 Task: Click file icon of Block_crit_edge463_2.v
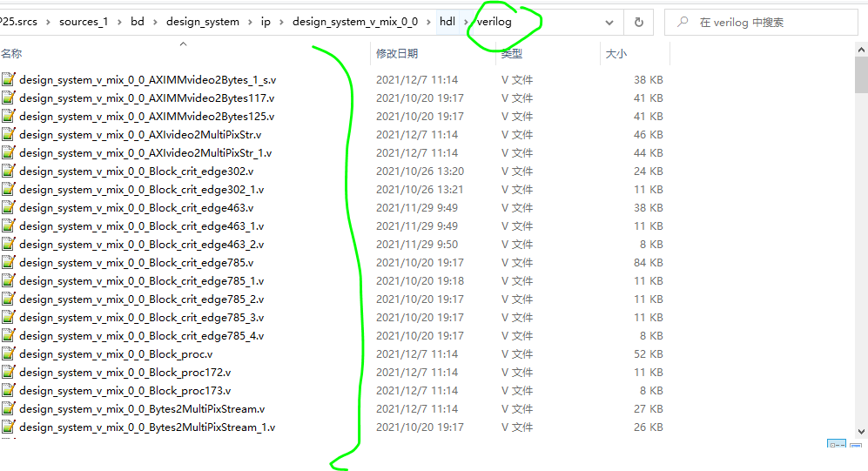9,244
